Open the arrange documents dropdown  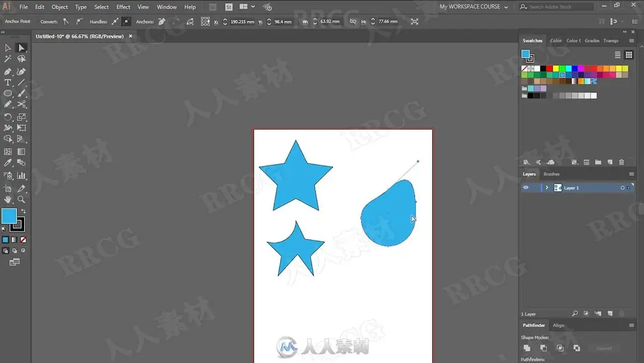coord(247,7)
